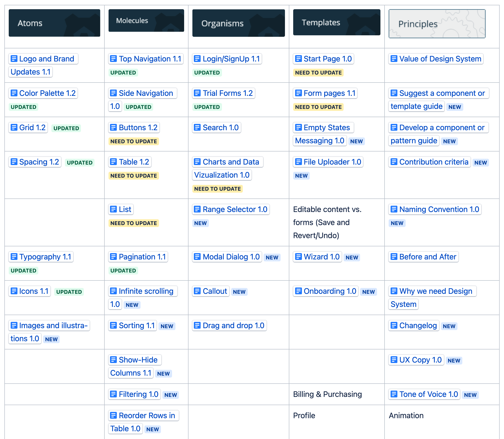Viewport: 504px width, 439px height.
Task: Click the Templates header image
Action: click(337, 23)
